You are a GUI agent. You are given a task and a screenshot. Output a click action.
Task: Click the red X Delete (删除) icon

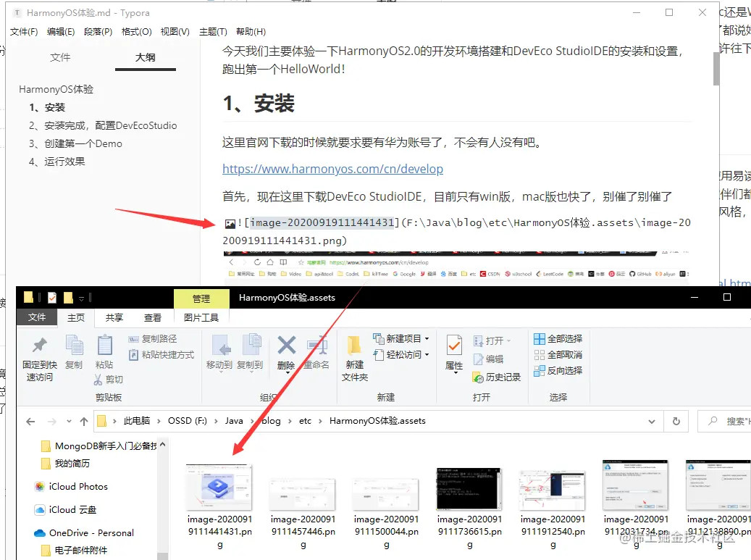pos(286,345)
